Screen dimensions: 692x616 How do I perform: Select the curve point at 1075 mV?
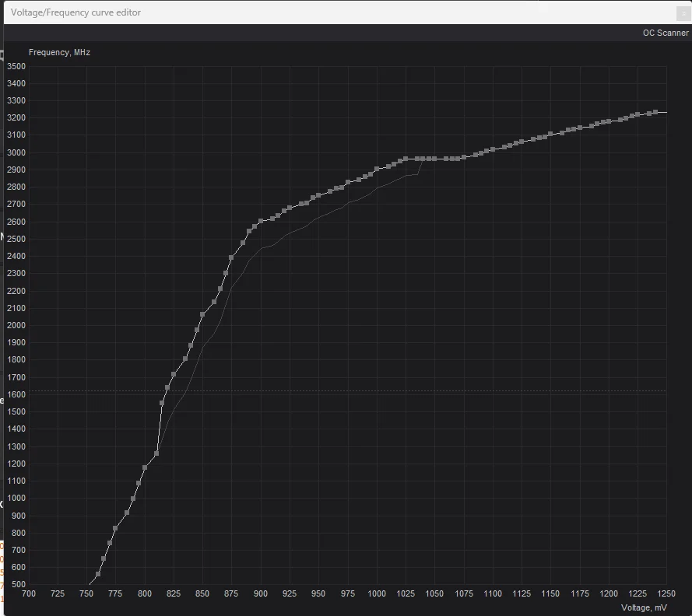coord(464,157)
